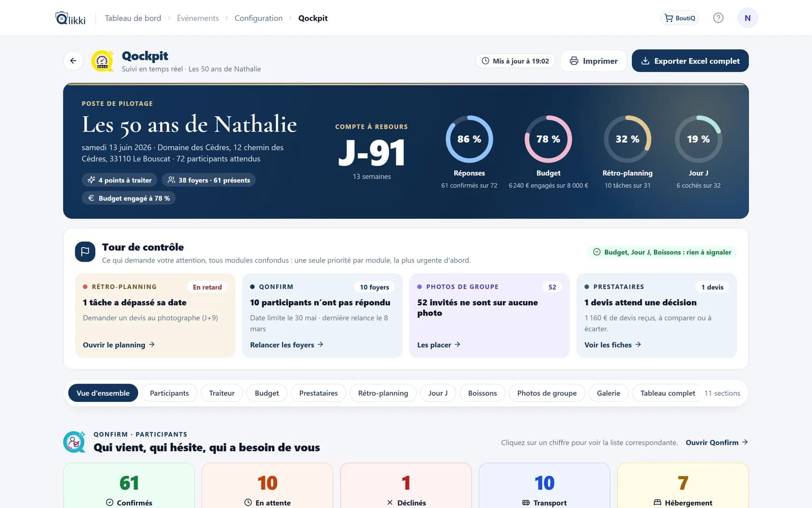
Task: Go to Configuration breadcrumb
Action: tap(258, 18)
